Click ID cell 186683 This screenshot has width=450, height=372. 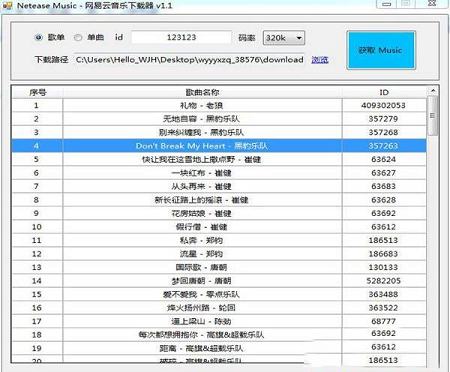(384, 254)
